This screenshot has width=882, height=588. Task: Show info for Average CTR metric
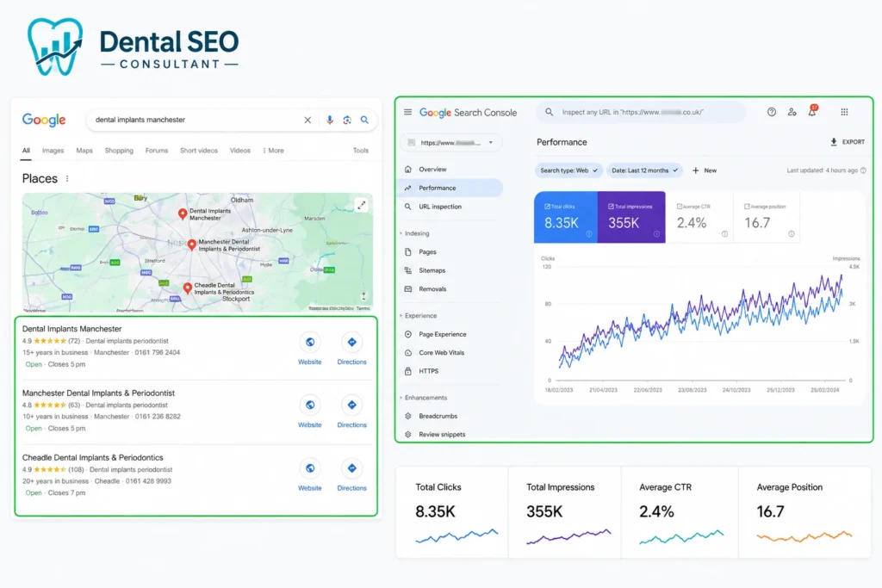click(x=724, y=234)
